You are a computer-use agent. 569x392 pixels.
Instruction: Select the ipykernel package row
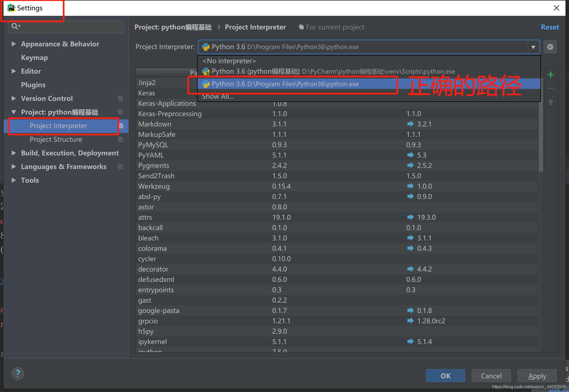[337, 342]
